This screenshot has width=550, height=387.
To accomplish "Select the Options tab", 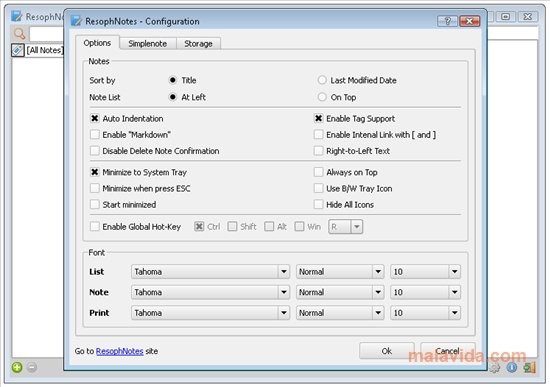I will 97,43.
